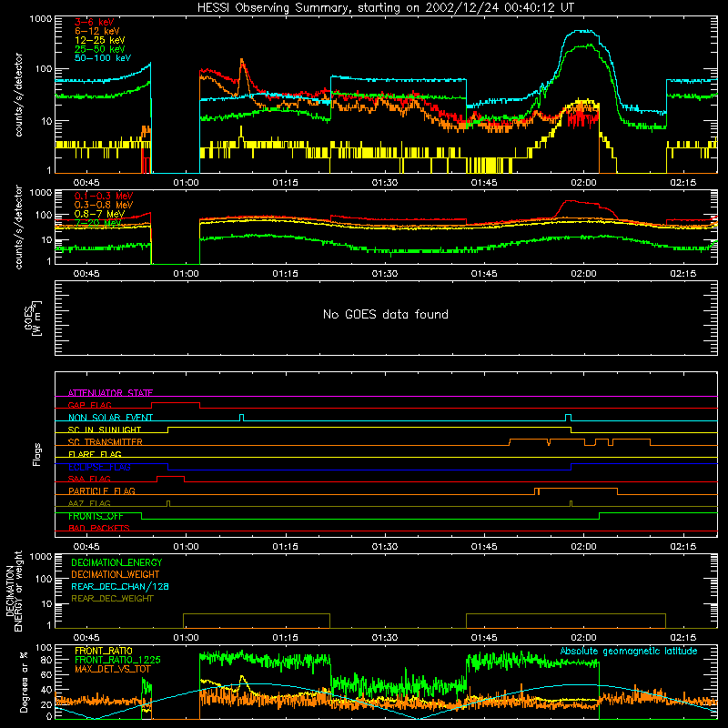Image resolution: width=728 pixels, height=728 pixels.
Task: Click the 01:00 tick label under the decimation panel
Action: click(x=186, y=638)
